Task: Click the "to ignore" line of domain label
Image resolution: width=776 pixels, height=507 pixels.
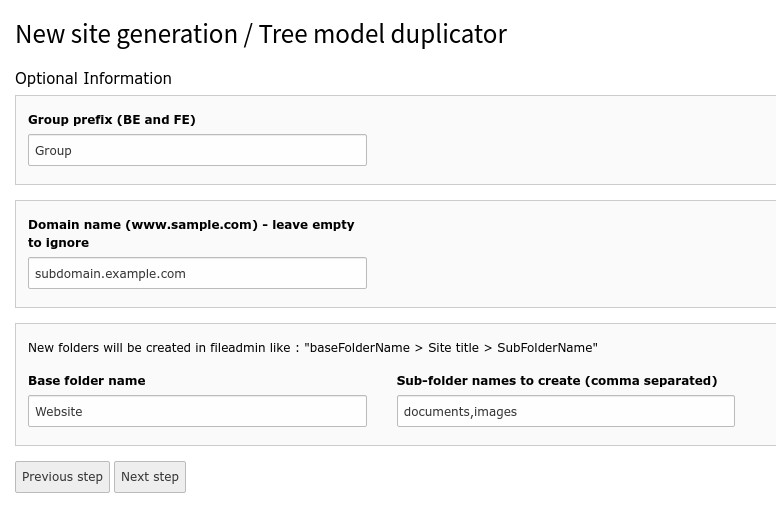Action: [x=59, y=243]
